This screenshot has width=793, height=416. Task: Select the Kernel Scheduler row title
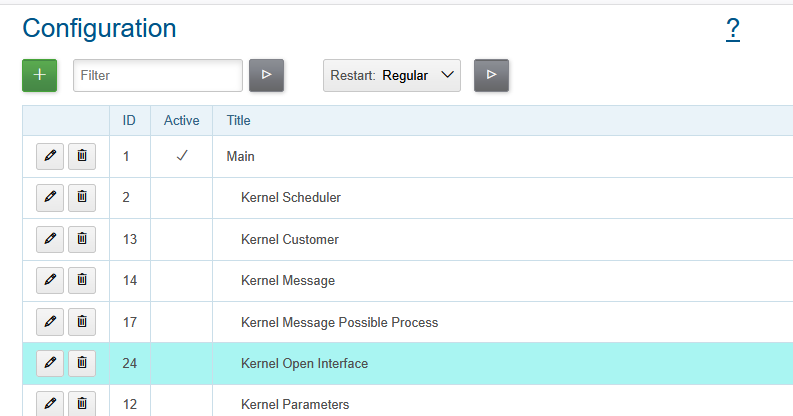(x=291, y=198)
